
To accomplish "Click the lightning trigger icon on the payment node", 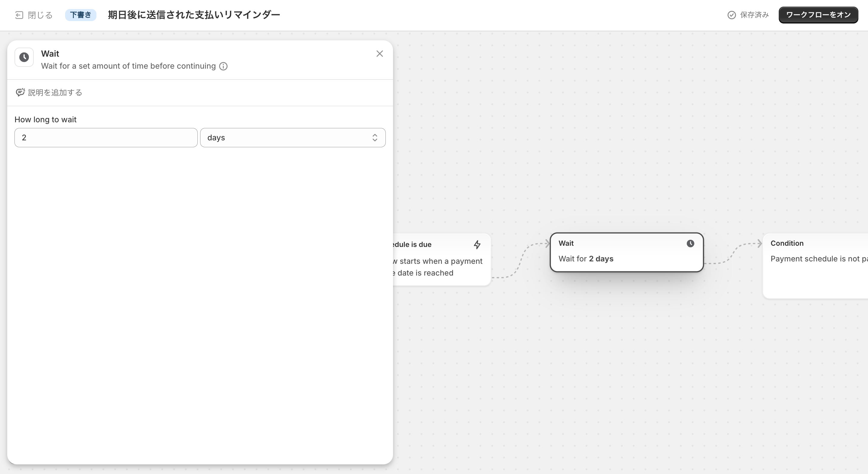I will (x=477, y=245).
